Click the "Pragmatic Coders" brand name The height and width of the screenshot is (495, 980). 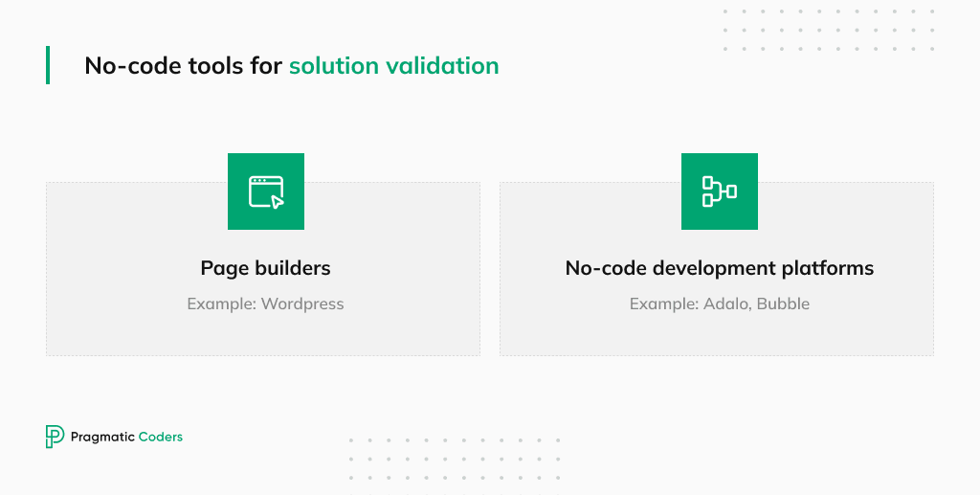127,437
